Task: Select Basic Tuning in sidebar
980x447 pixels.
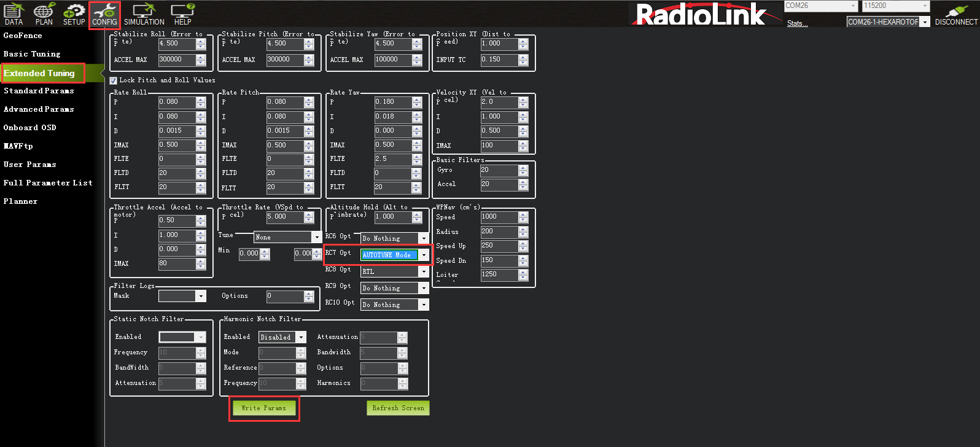Action: click(32, 54)
